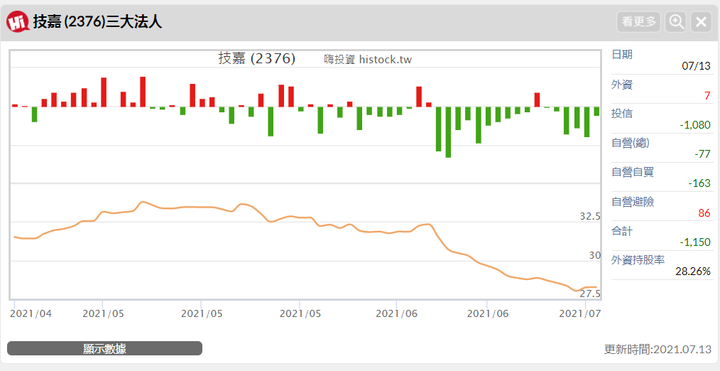The image size is (720, 371).
Task: Select the 技嘉 (2376)三大法人 header title
Action: [x=97, y=22]
